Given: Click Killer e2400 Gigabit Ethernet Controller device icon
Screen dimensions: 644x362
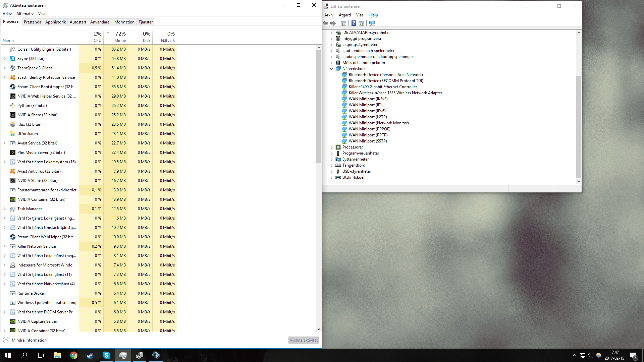Looking at the screenshot, I should pos(344,87).
